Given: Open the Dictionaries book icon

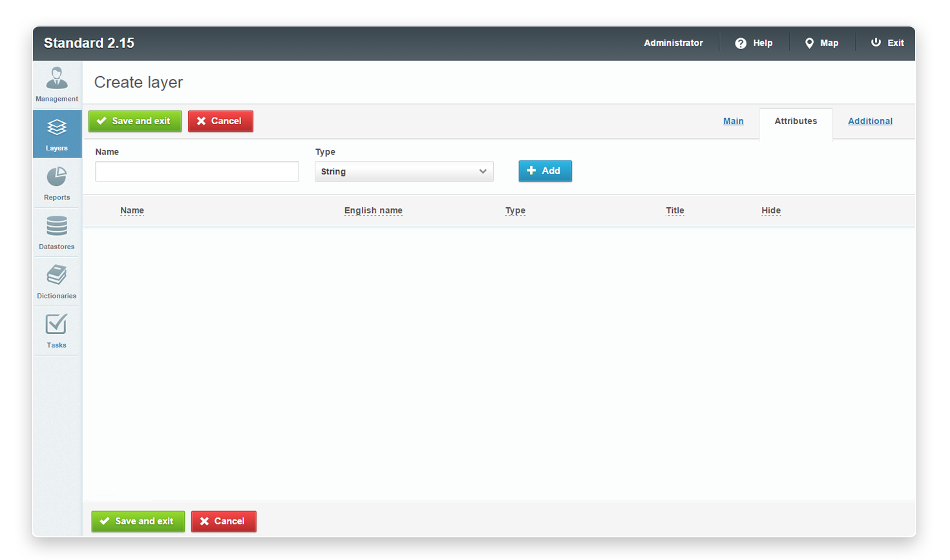Looking at the screenshot, I should point(57,275).
